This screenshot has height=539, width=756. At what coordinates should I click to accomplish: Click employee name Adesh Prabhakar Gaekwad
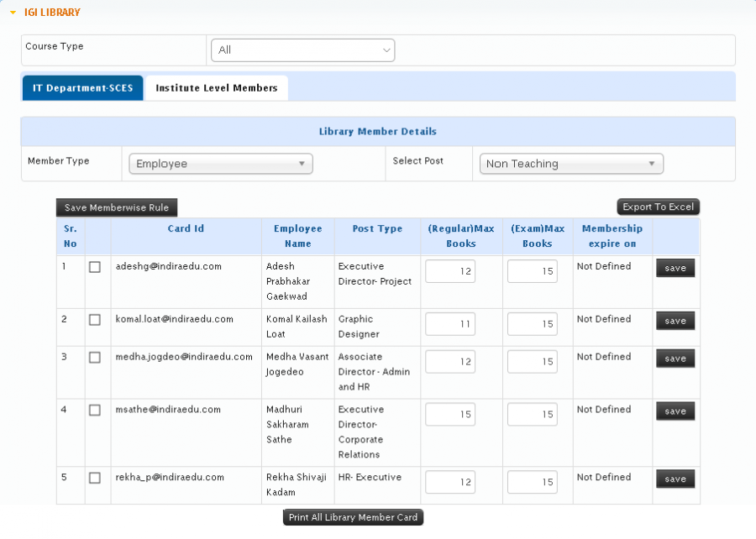[288, 281]
